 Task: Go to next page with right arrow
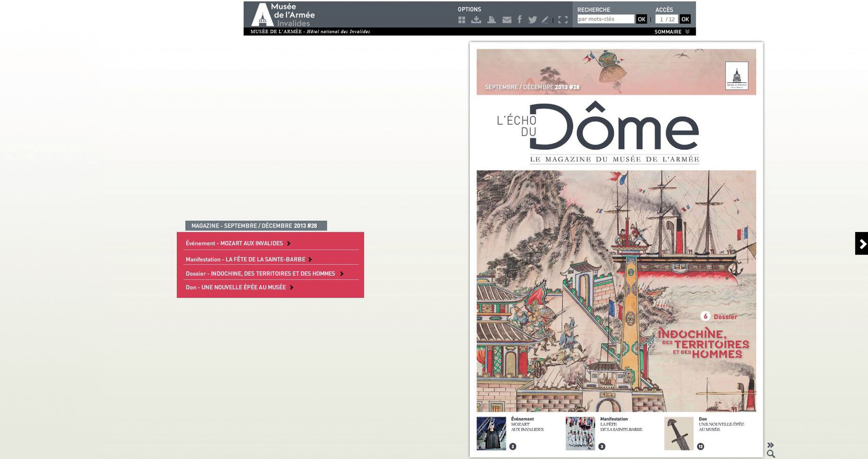862,244
